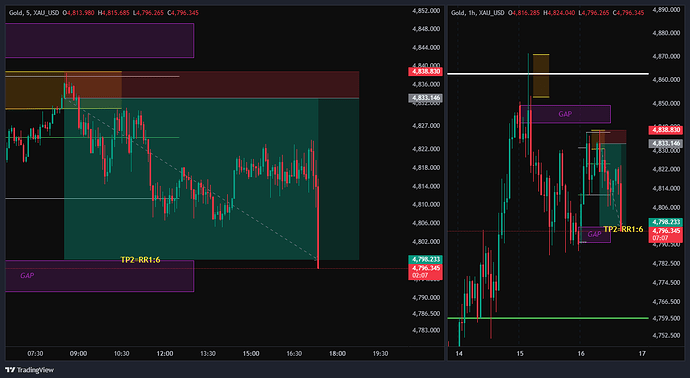Image resolution: width=690 pixels, height=378 pixels.
Task: Select the TP2=RR1:6 label on 5-minute chart
Action: click(140, 260)
